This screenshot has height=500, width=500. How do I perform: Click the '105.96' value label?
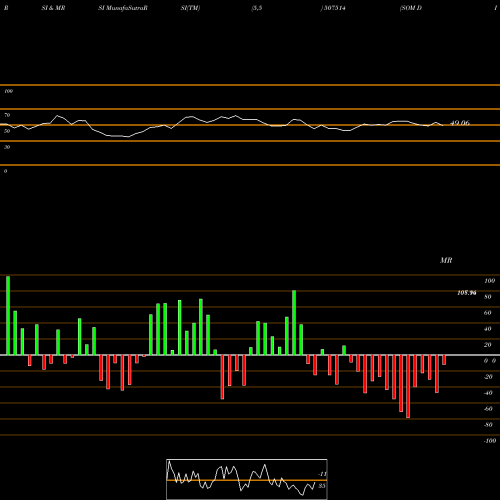pyautogui.click(x=467, y=293)
